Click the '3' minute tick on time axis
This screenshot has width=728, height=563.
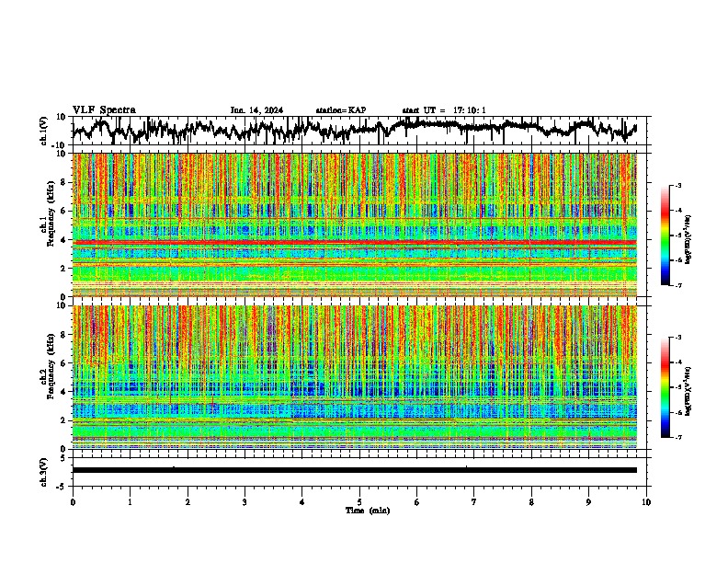coord(245,502)
